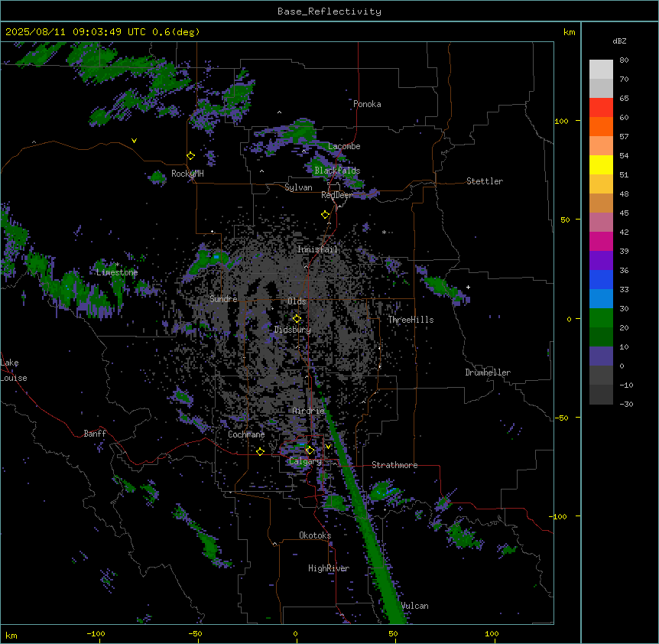Click the -100 tick on right axis
Image resolution: width=659 pixels, height=644 pixels.
pyautogui.click(x=559, y=516)
